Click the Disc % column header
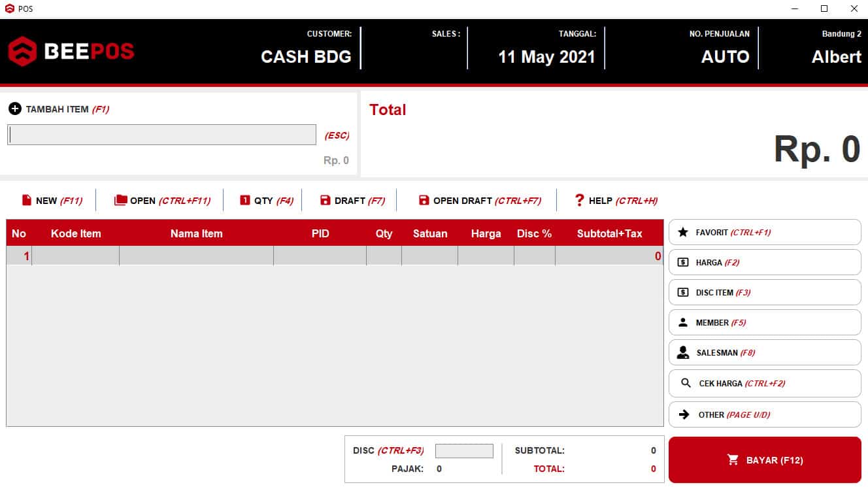Viewport: 868px width, 487px height. [x=535, y=233]
